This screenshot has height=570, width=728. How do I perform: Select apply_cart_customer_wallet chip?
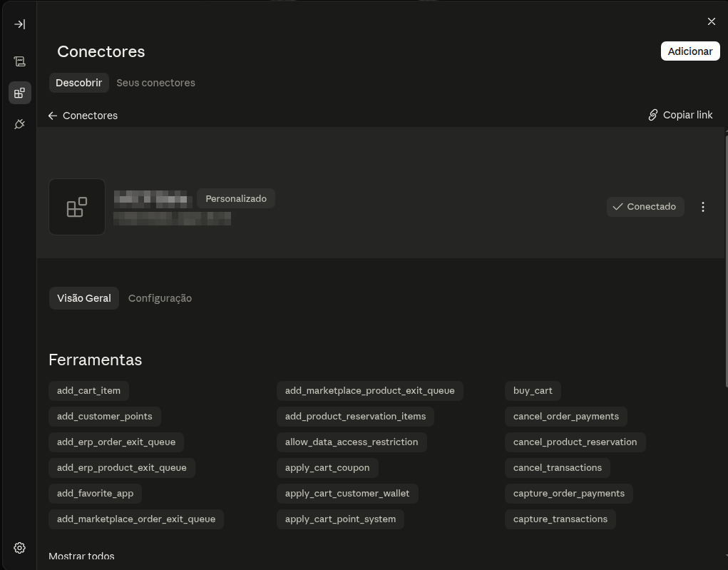(x=347, y=494)
